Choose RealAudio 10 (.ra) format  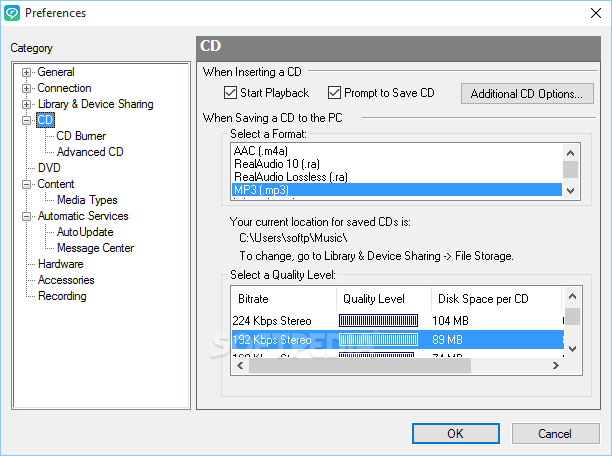click(397, 164)
